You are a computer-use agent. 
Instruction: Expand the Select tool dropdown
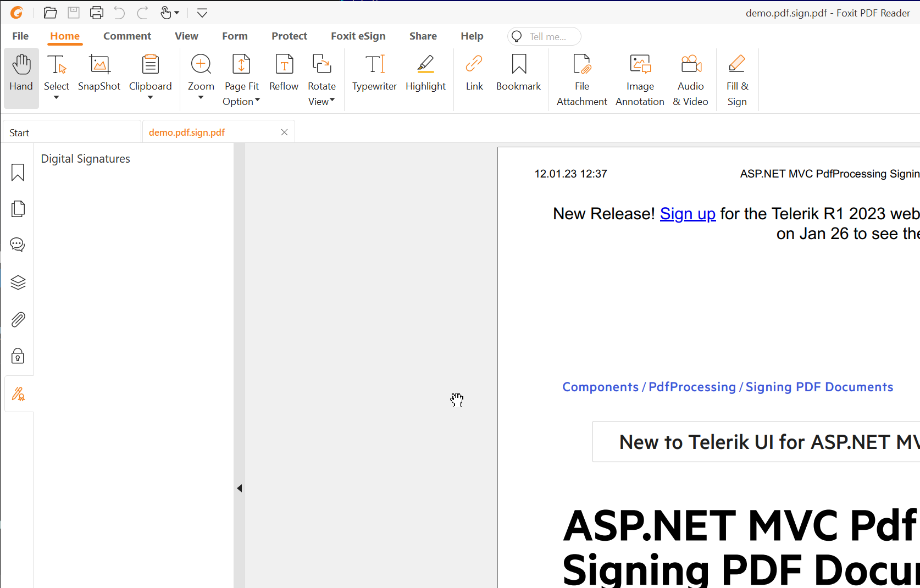[x=57, y=98]
